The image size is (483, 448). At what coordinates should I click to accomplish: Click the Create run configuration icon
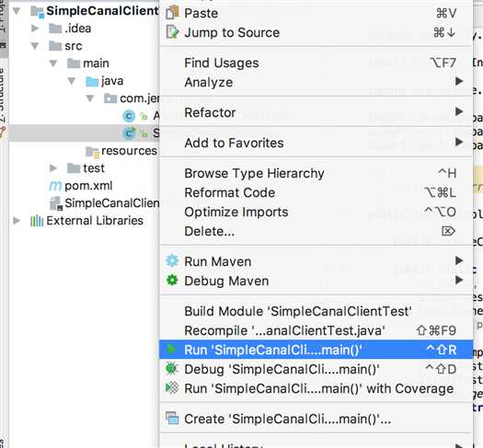click(x=172, y=419)
